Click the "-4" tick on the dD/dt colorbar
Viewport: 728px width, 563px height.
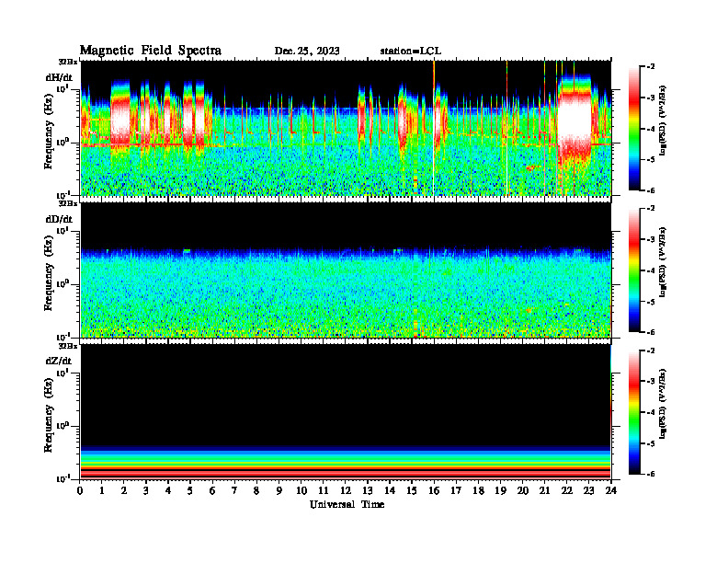tap(650, 270)
